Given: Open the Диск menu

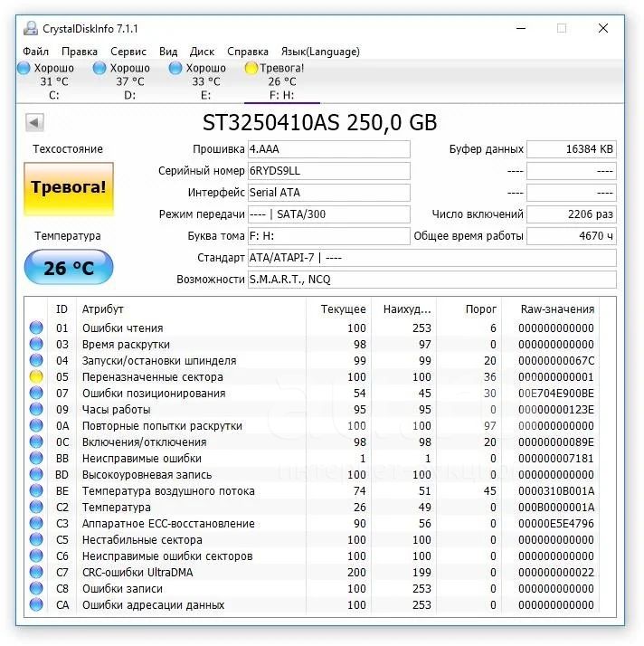Looking at the screenshot, I should point(202,52).
